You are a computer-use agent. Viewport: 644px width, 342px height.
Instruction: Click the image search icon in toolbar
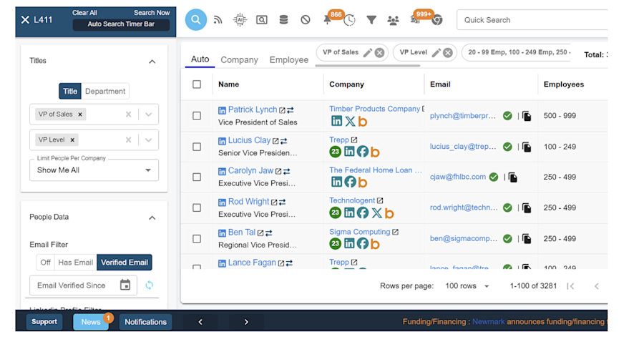tap(262, 20)
